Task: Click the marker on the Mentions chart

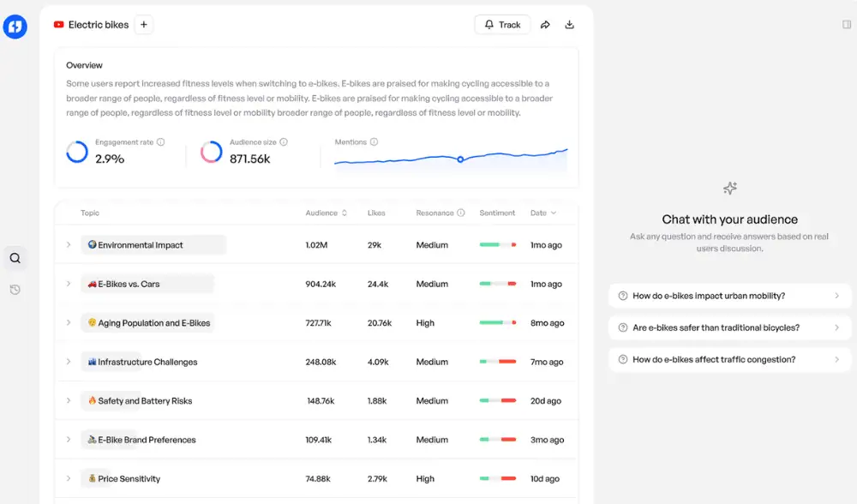Action: (x=460, y=159)
